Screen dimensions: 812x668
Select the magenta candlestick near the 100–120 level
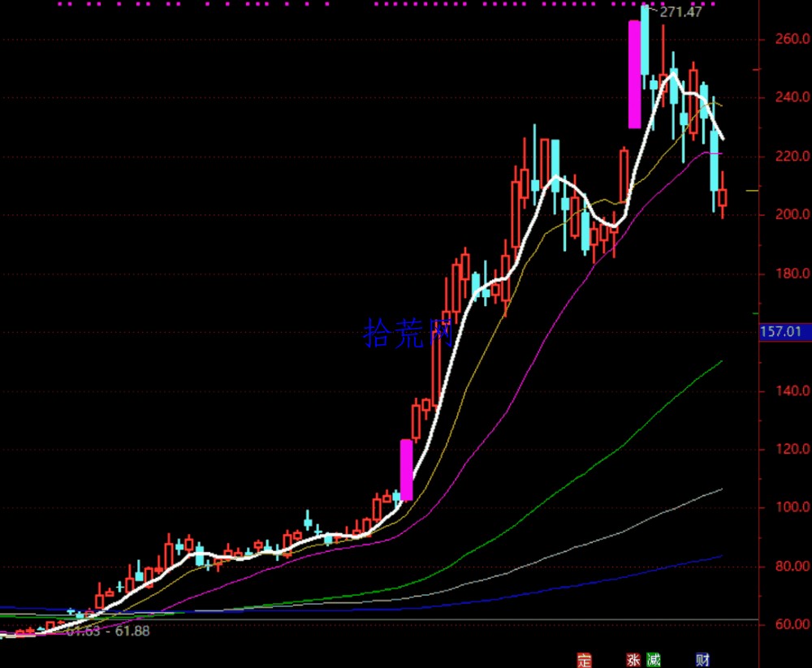click(407, 470)
